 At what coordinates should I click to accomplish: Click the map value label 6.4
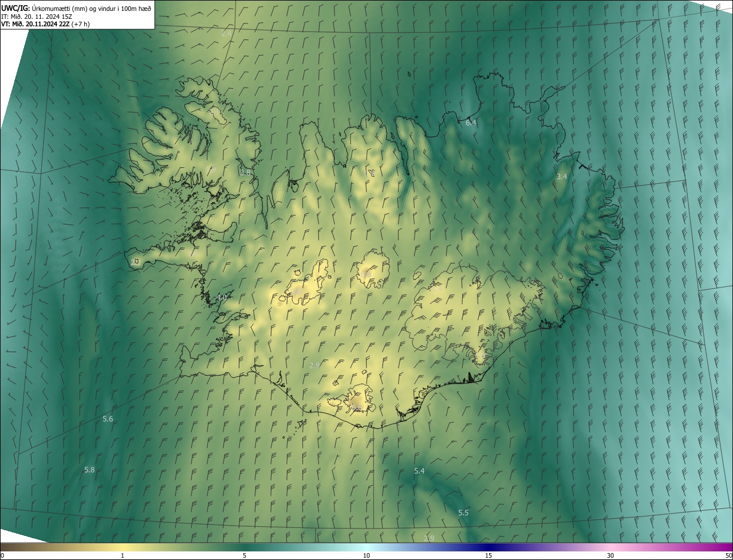(471, 123)
